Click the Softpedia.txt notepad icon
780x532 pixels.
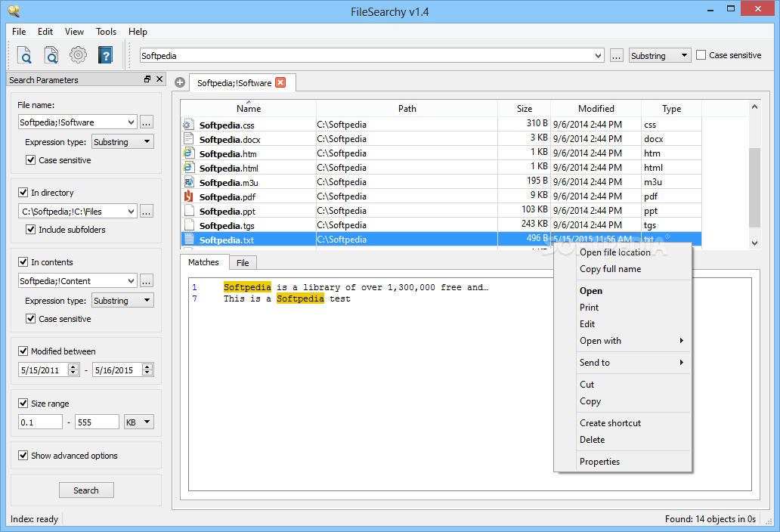[188, 240]
